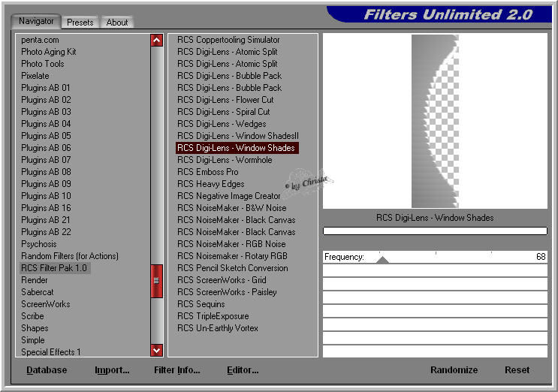Select Special Effects 1 category
The image size is (558, 392).
[x=51, y=352]
